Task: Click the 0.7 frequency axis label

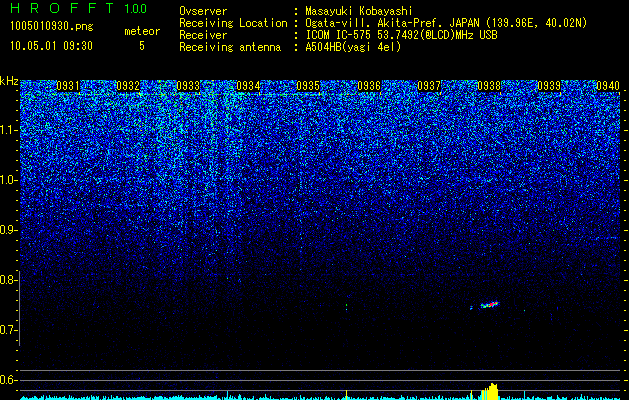Action: [x=9, y=330]
